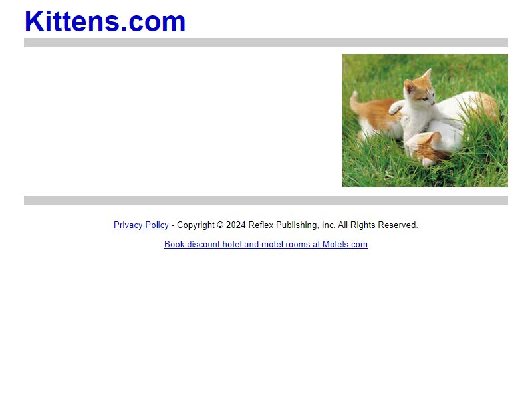Click the word "Copyright" in footer

pos(196,225)
